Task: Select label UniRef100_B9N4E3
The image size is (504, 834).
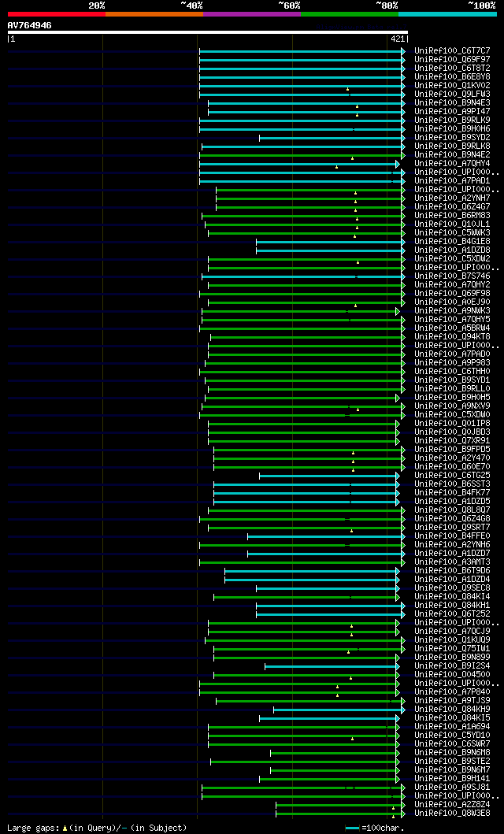Action: tap(453, 102)
